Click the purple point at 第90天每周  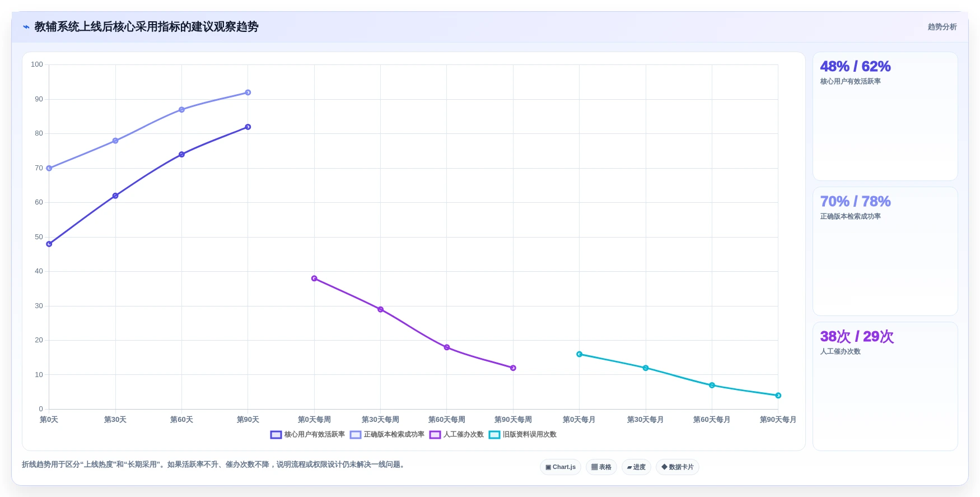[513, 368]
